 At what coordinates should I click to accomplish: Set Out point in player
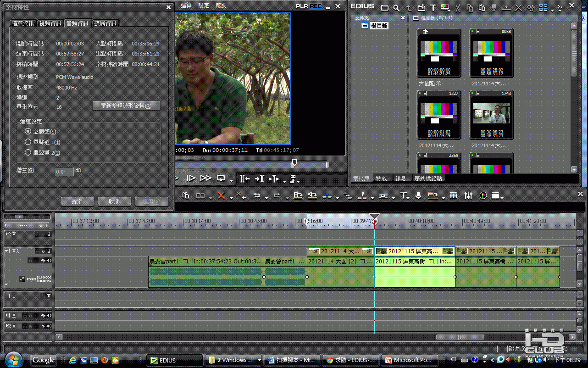click(x=259, y=178)
